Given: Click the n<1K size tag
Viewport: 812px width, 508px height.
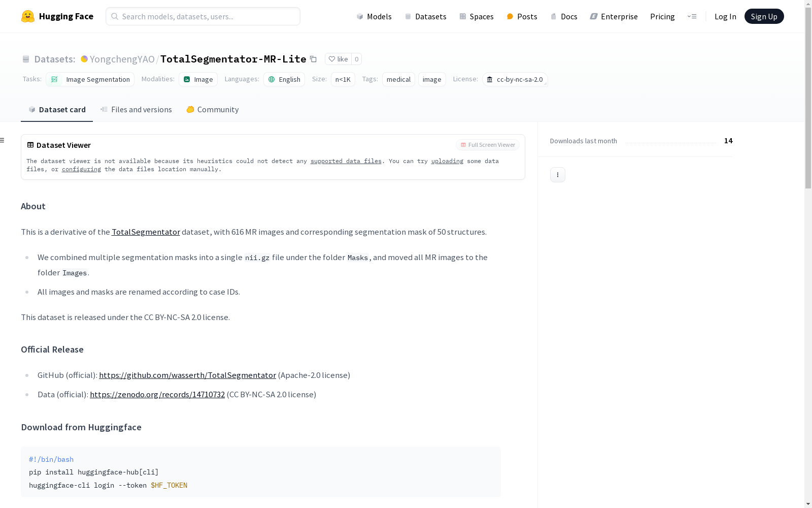Looking at the screenshot, I should click(343, 79).
